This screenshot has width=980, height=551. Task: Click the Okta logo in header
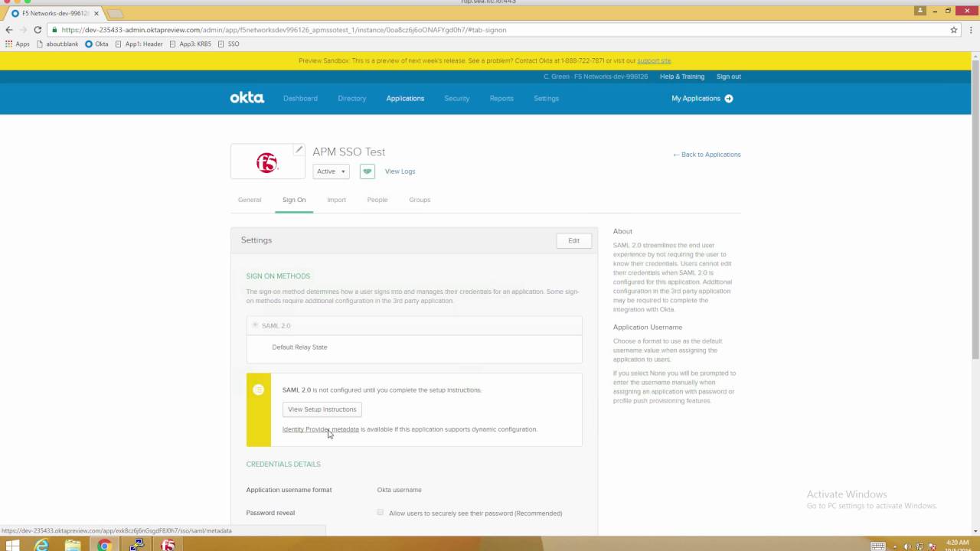tap(247, 98)
